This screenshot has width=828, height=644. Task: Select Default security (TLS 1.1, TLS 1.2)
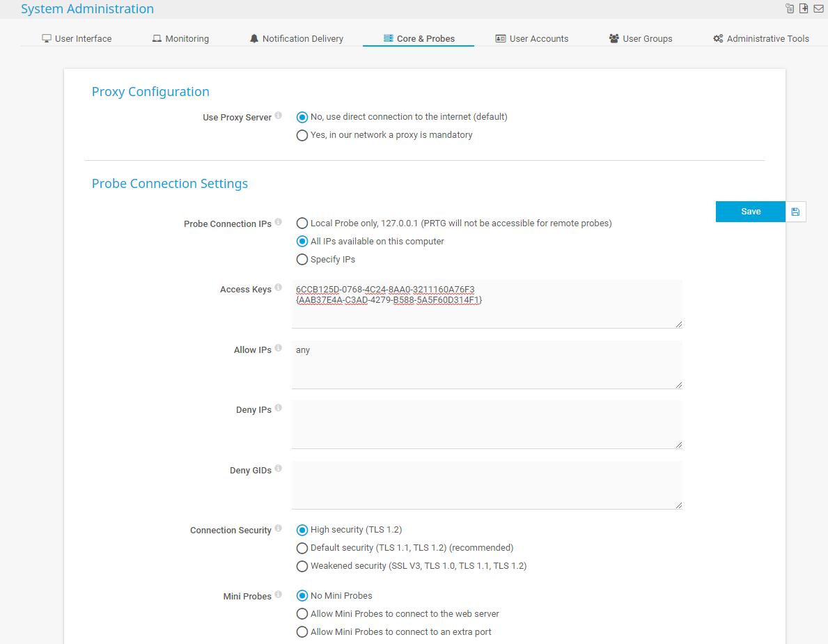(x=302, y=548)
